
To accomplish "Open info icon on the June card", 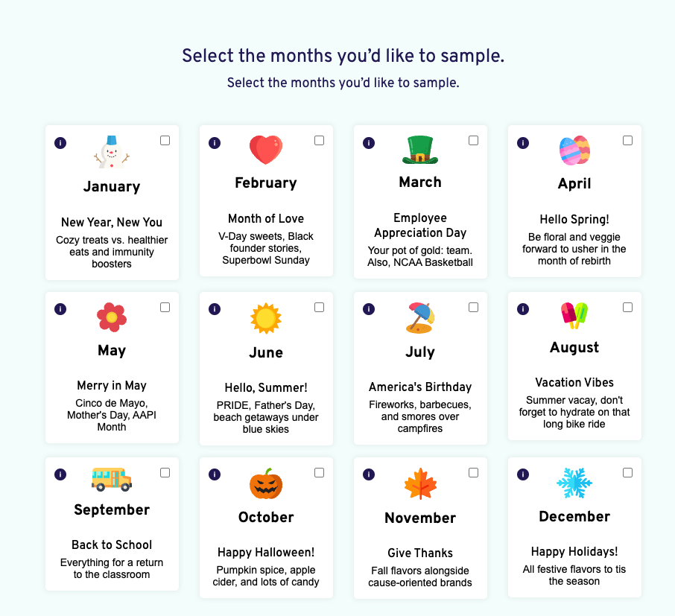I will (215, 309).
